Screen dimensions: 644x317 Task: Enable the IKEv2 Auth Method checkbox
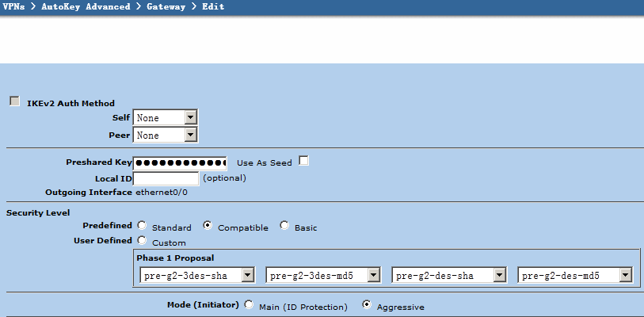(14, 101)
